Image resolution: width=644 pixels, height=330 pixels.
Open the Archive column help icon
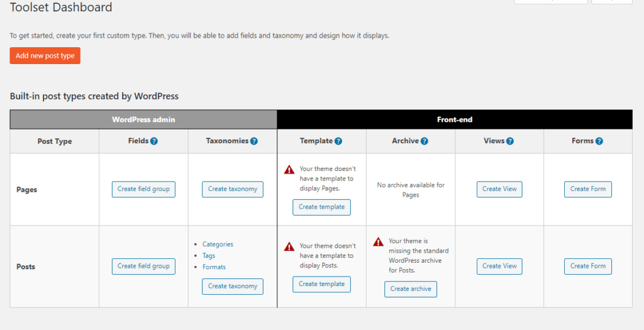click(x=425, y=141)
